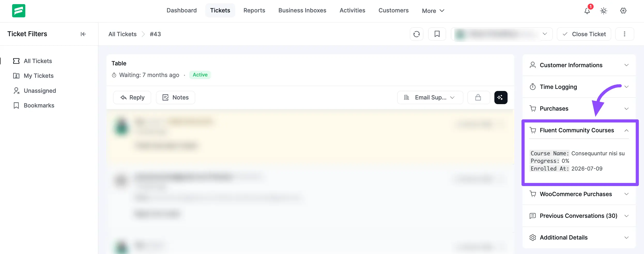Select the Unassigned filter
The image size is (644, 254).
[x=35, y=91]
